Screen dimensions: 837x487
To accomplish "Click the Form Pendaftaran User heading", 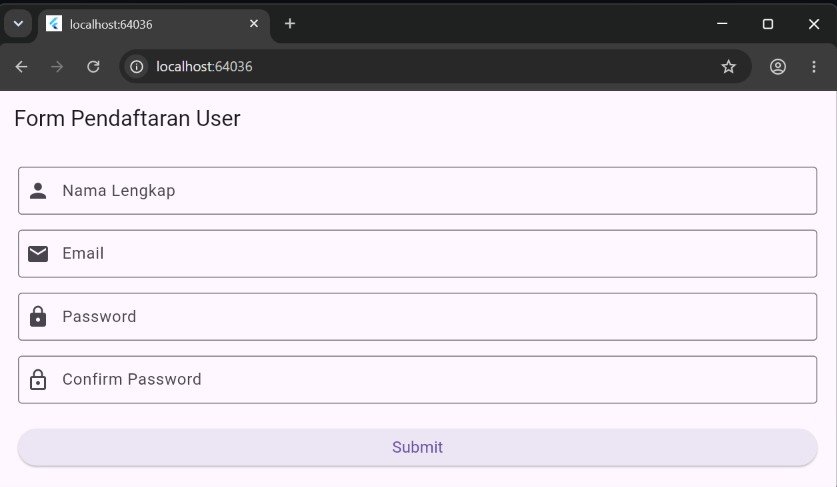I will 128,119.
